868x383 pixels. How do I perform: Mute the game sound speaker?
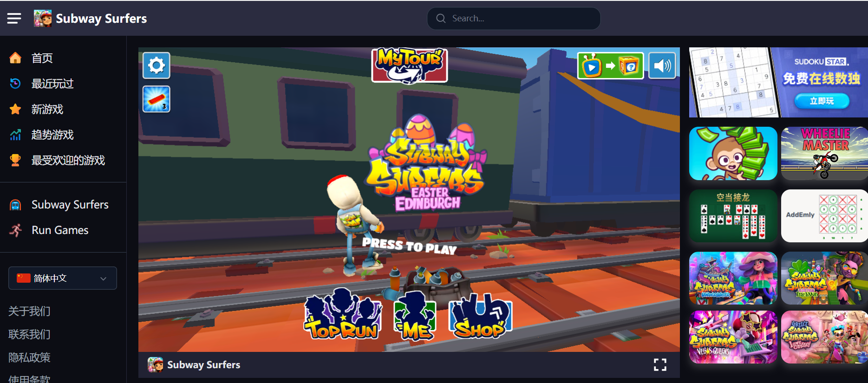click(x=662, y=65)
